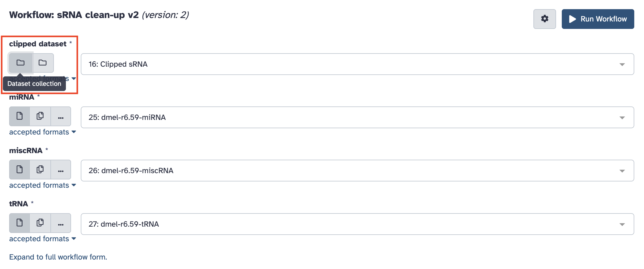Open the '27: dmel-r6.59-tRNA' dropdown

[357, 224]
